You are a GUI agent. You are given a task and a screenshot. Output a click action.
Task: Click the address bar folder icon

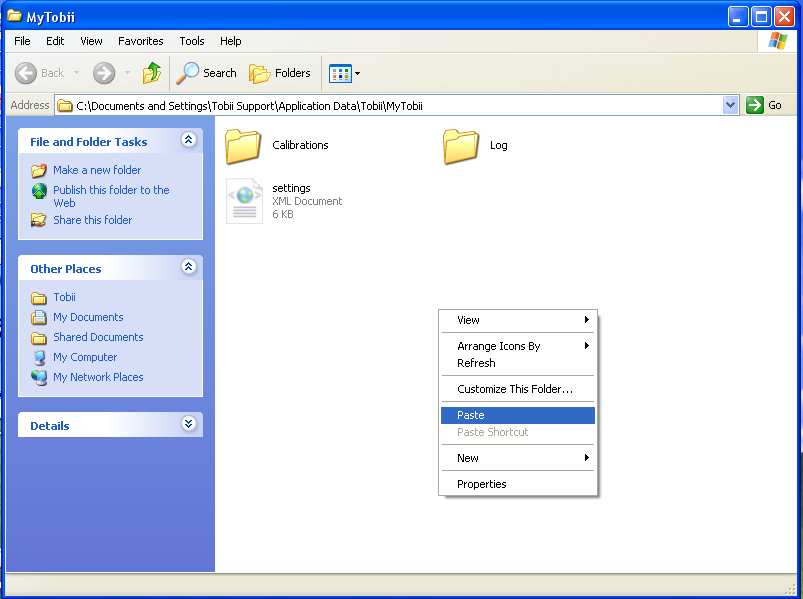click(x=65, y=106)
